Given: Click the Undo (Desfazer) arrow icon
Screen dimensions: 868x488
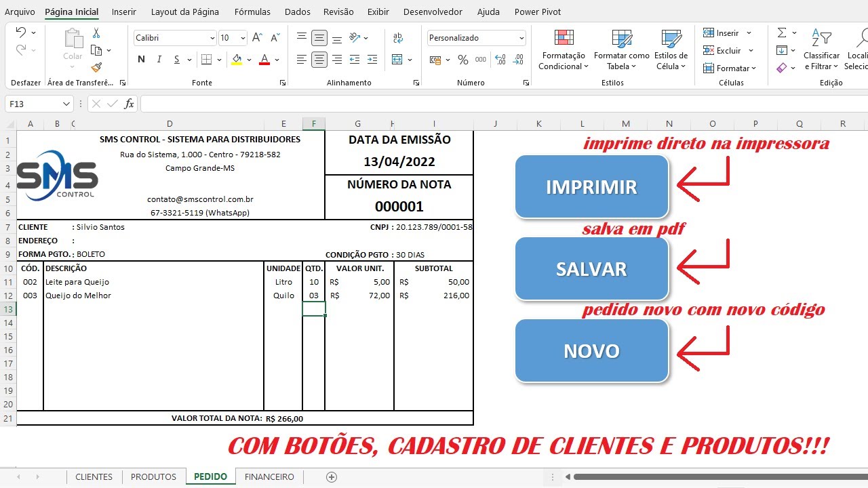Looking at the screenshot, I should point(20,33).
